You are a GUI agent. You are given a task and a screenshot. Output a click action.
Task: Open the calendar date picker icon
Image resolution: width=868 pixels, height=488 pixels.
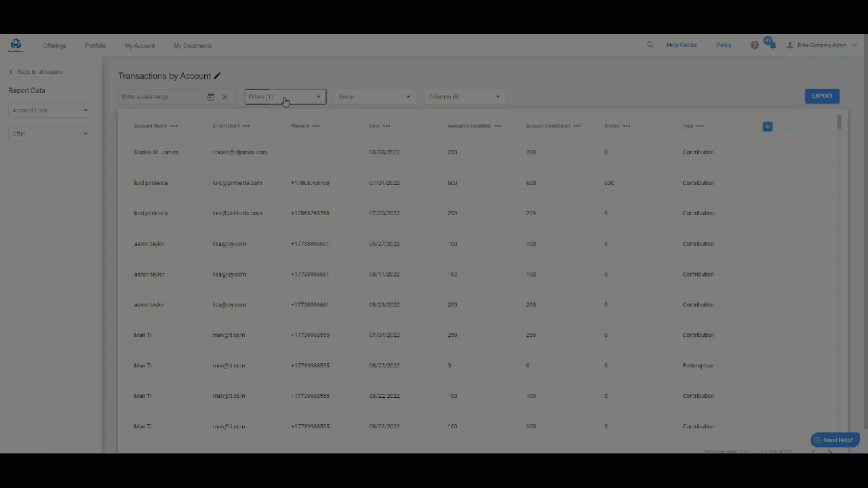coord(211,97)
